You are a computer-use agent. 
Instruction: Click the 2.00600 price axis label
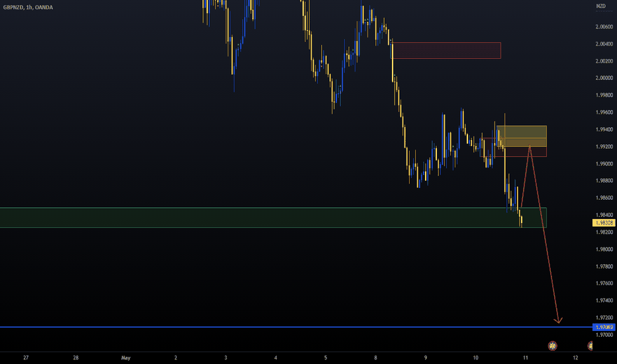click(x=604, y=26)
